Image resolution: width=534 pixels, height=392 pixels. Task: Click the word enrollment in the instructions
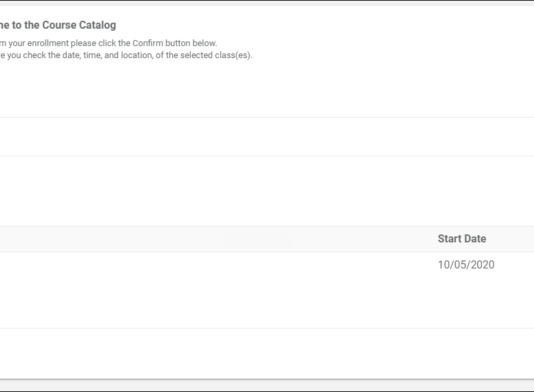(x=48, y=43)
